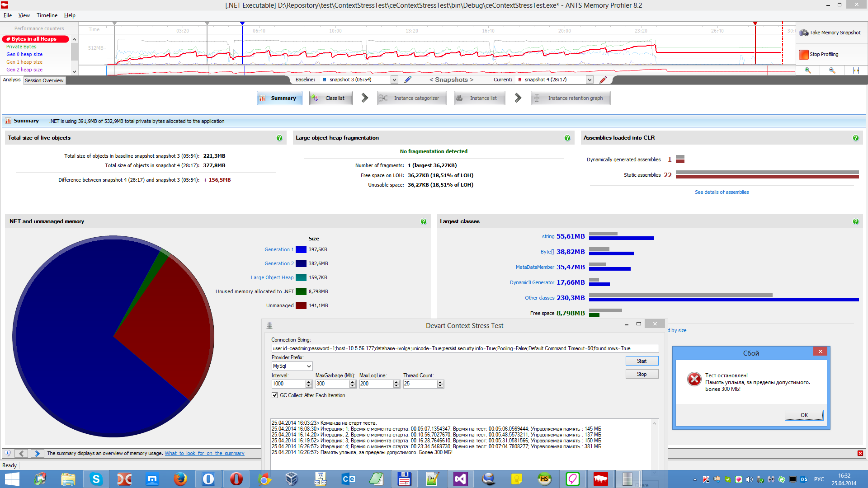The height and width of the screenshot is (488, 868).
Task: Open the File menu
Action: click(x=8, y=15)
